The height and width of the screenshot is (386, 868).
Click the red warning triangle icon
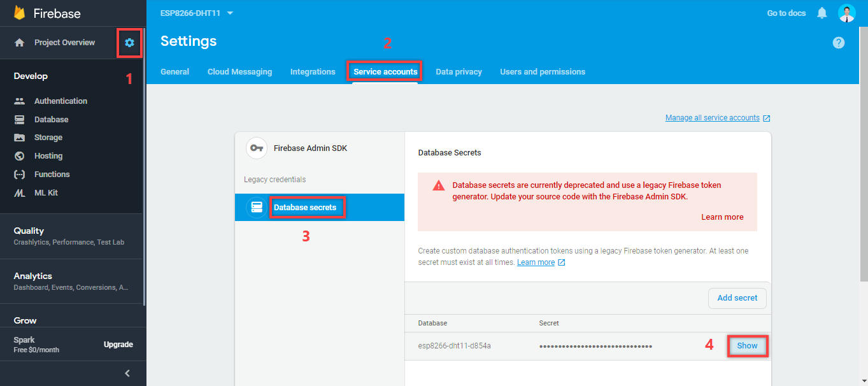(438, 185)
